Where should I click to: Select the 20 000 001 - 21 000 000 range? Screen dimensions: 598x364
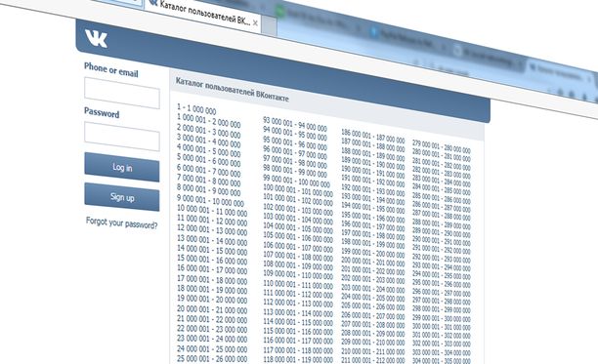pyautogui.click(x=212, y=309)
